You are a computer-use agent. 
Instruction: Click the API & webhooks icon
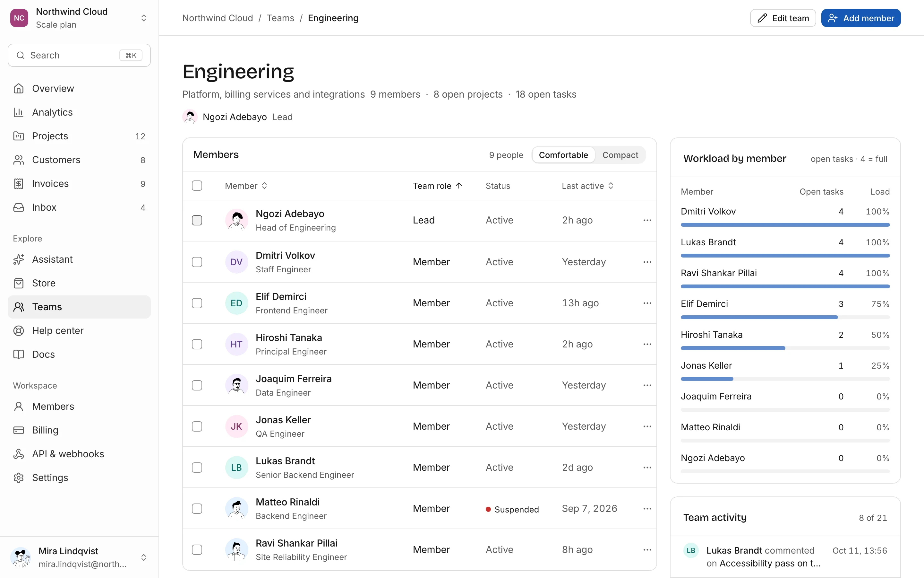[18, 454]
